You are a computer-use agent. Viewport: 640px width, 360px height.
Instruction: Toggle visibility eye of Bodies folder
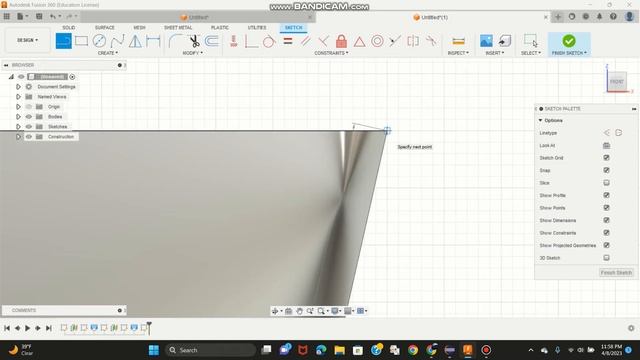click(29, 117)
